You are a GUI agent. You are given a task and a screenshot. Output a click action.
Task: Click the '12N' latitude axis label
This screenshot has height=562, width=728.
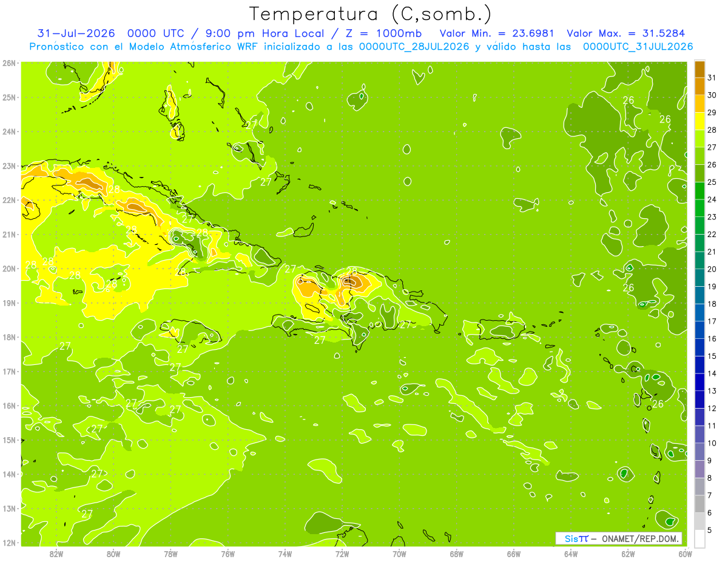[x=8, y=543]
